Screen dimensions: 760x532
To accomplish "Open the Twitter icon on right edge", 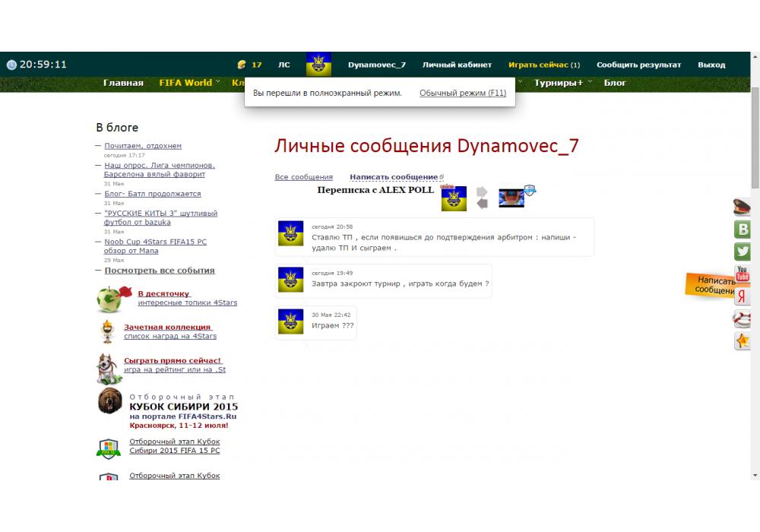I will pyautogui.click(x=743, y=252).
